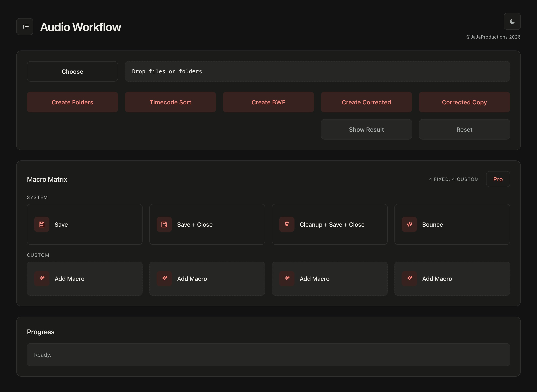Click the Corrected Copy button
Viewport: 537px width, 392px height.
[464, 102]
